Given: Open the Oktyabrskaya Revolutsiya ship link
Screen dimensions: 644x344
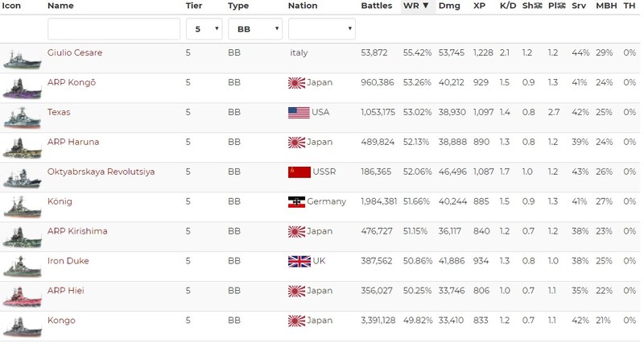Looking at the screenshot, I should pos(101,172).
